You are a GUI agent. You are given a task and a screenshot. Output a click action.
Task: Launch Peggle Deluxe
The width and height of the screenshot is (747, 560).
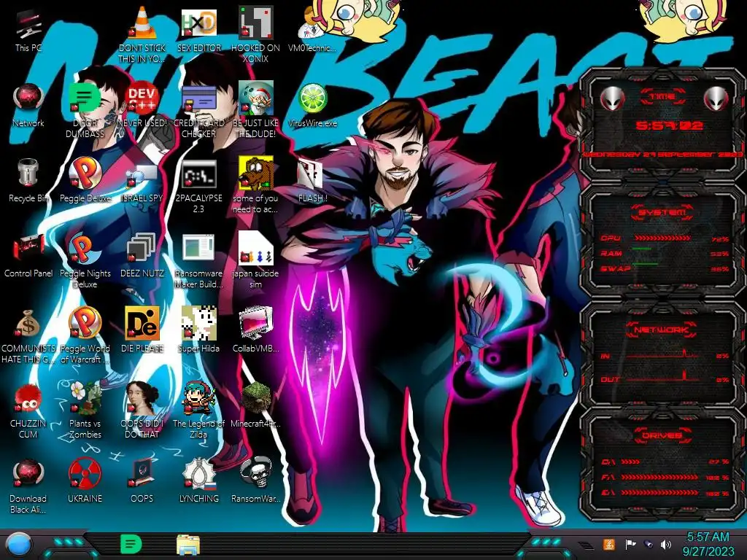(85, 180)
